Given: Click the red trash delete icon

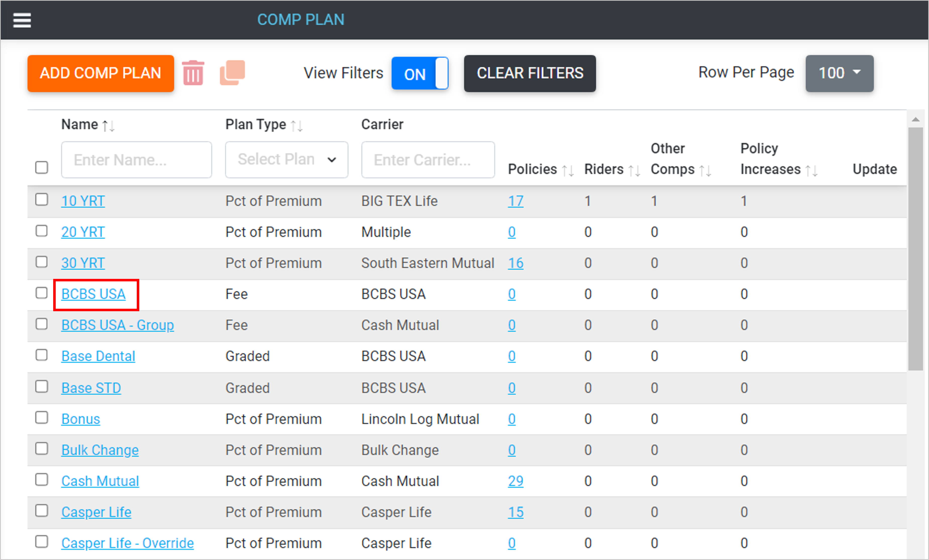Looking at the screenshot, I should 193,73.
